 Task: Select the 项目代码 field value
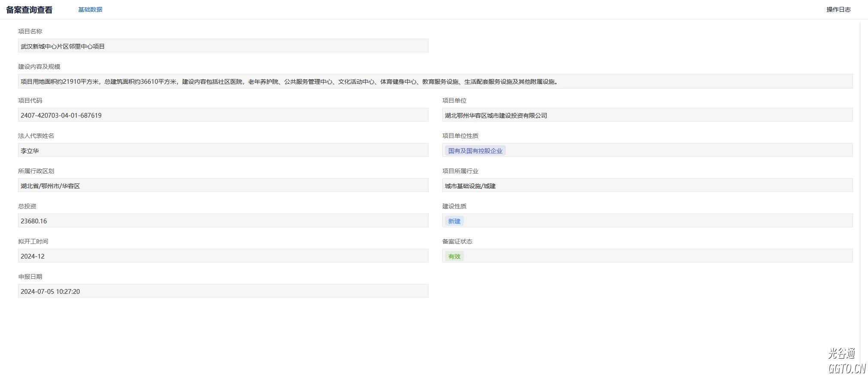(223, 115)
